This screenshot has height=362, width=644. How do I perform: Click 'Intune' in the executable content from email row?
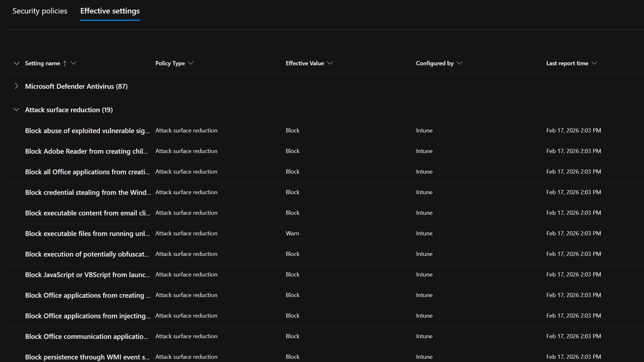(x=424, y=213)
